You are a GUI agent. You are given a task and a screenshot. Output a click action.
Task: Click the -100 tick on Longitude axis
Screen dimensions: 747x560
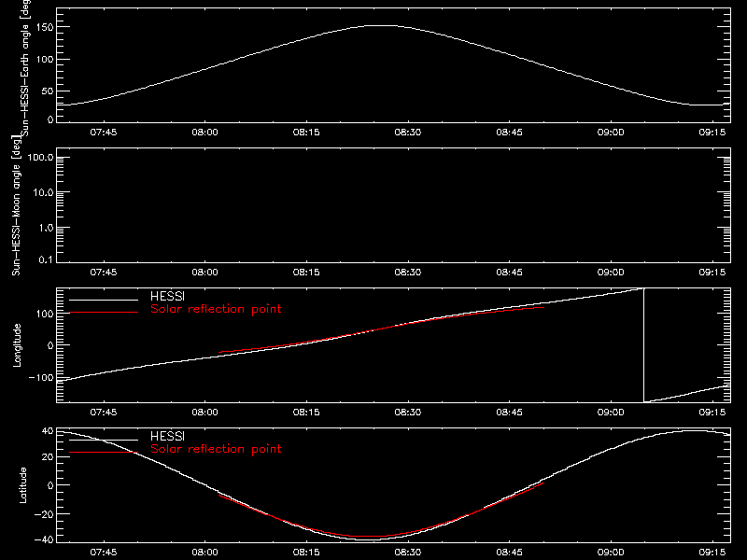click(x=41, y=377)
